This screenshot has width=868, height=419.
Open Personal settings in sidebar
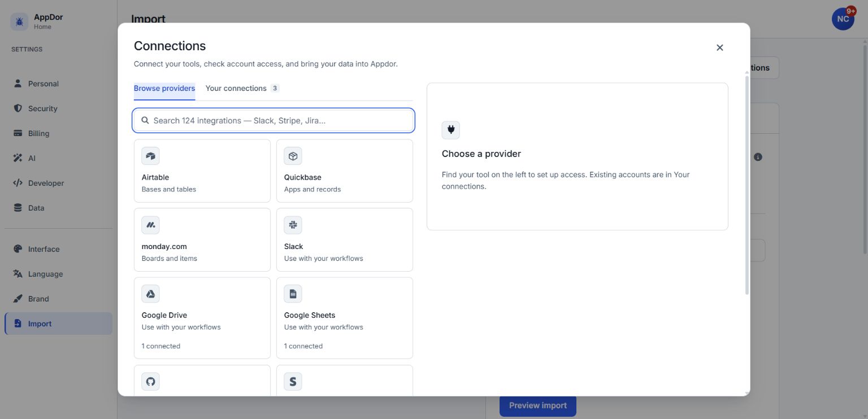point(58,84)
